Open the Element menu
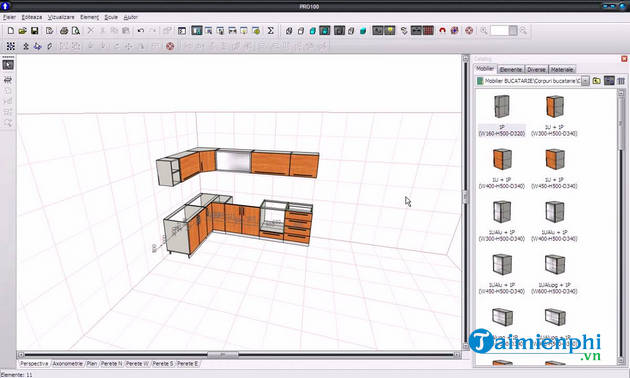630x378 pixels. 90,17
